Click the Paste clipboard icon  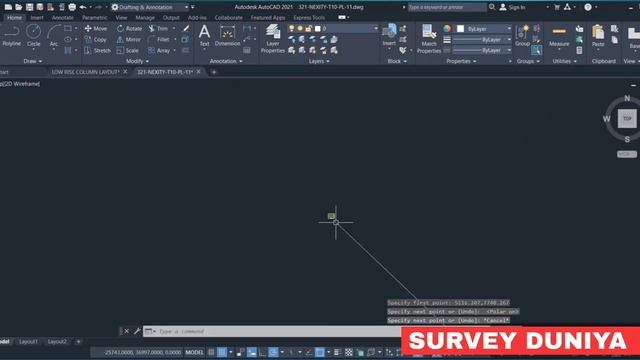click(x=598, y=36)
